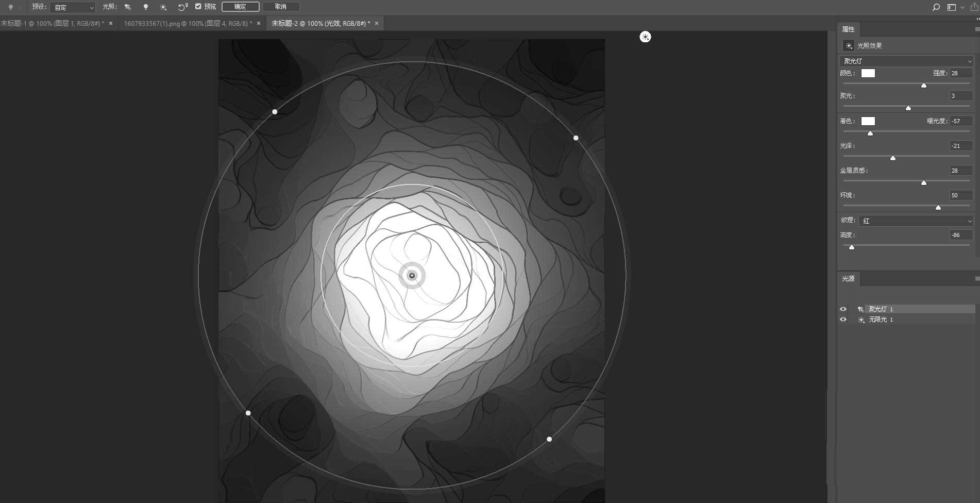Viewport: 980px width, 503px height.
Task: Click the 环境 value field showing 50
Action: coord(961,195)
